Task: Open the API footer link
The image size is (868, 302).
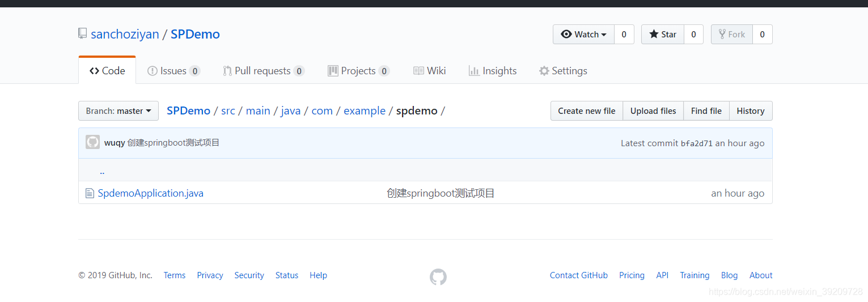Action: [x=662, y=275]
